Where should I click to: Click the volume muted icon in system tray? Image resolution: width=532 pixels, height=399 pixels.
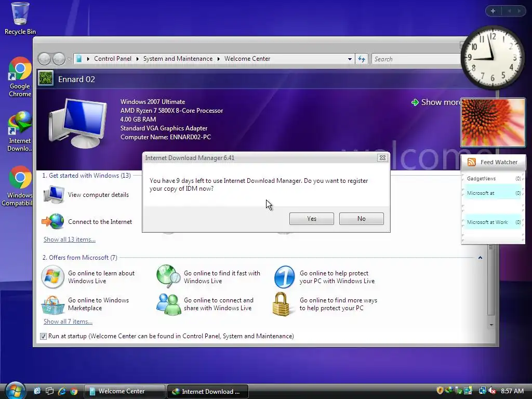492,391
